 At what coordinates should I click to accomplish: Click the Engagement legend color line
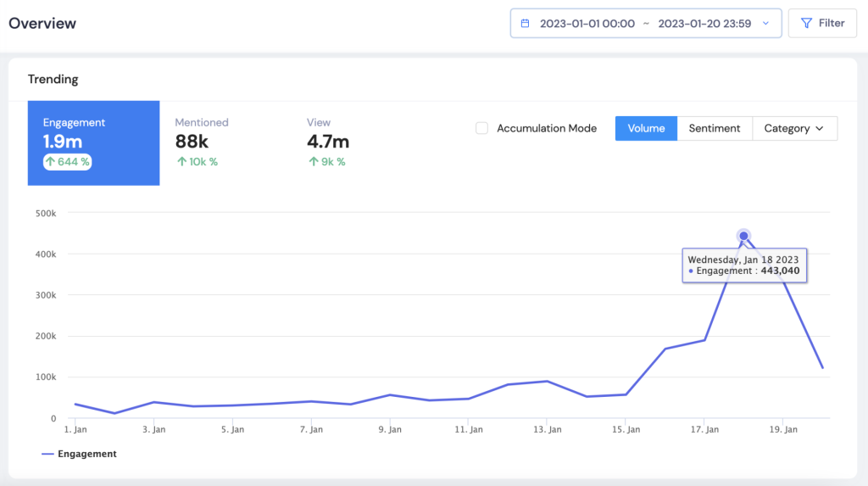click(47, 455)
